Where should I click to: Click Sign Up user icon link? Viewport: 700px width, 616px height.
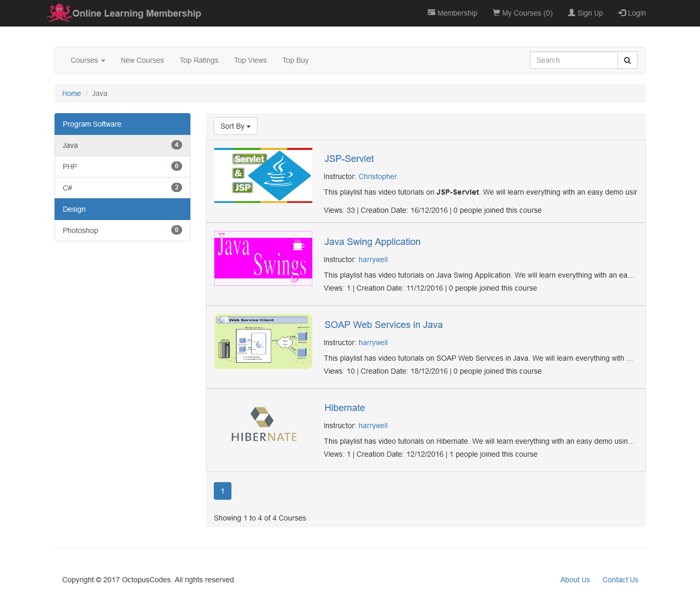point(585,13)
